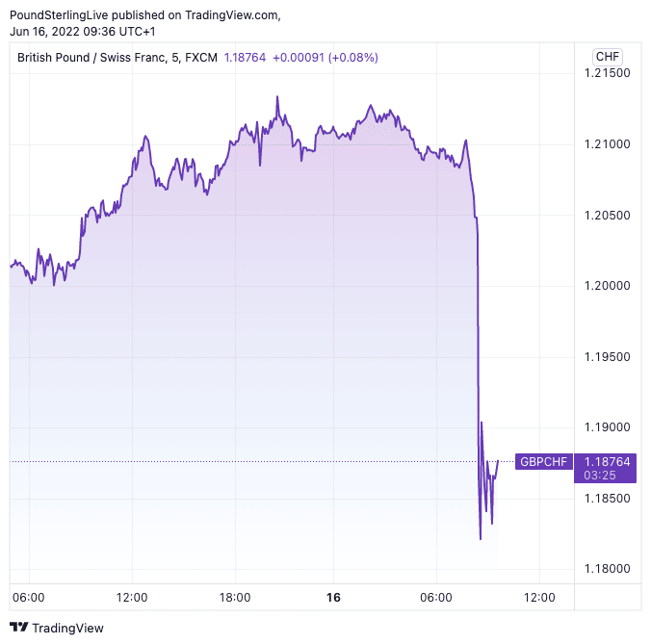The image size is (651, 644).
Task: Click the 1.20000 level on the price axis
Action: point(608,286)
